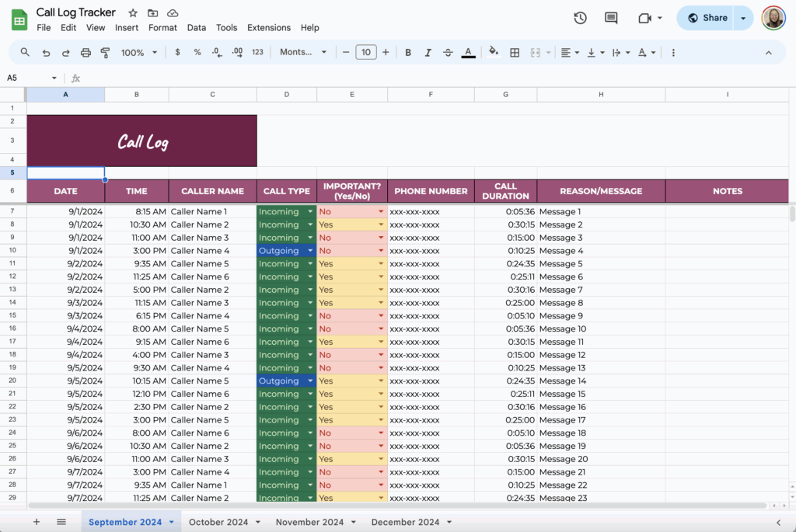Image resolution: width=796 pixels, height=532 pixels.
Task: Open the Borders menu
Action: click(x=514, y=52)
